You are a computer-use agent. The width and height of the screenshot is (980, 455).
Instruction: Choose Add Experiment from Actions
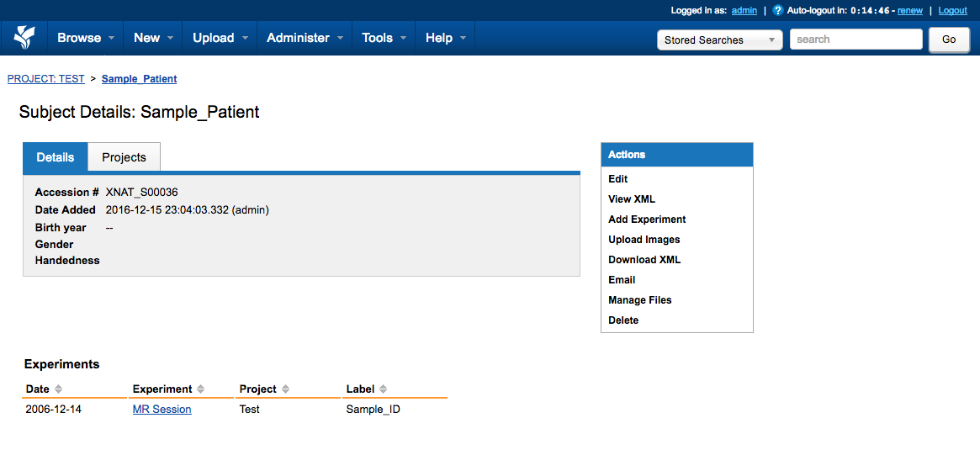coord(647,220)
